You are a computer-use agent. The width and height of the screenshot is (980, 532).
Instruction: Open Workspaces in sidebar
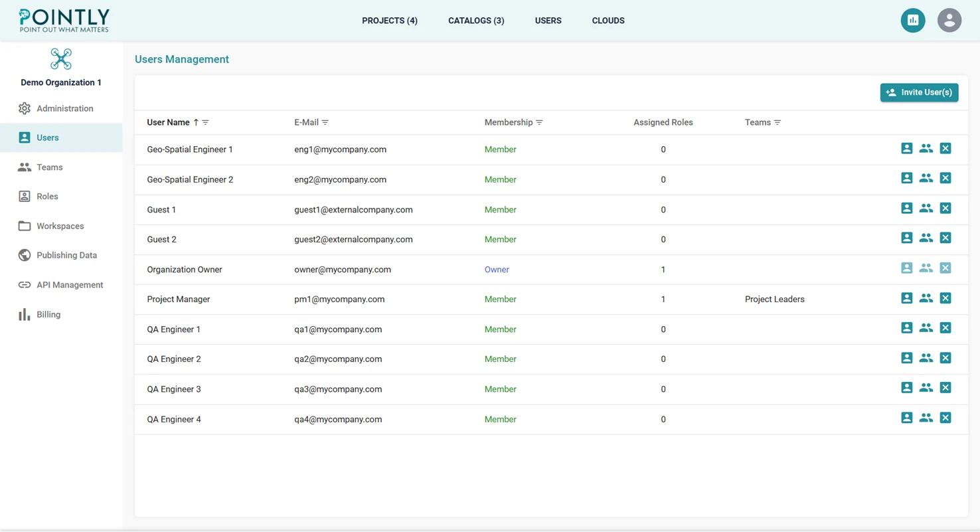click(x=61, y=226)
